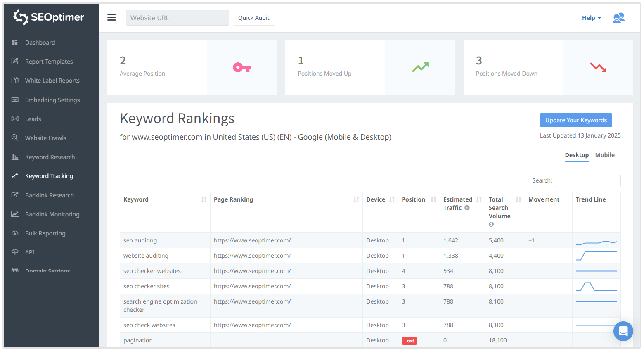
Task: Click the Backlink Monitoring chart icon
Action: 15,214
